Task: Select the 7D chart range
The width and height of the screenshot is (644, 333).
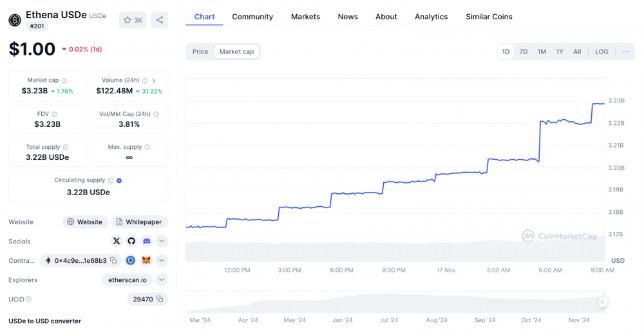Action: pyautogui.click(x=523, y=52)
